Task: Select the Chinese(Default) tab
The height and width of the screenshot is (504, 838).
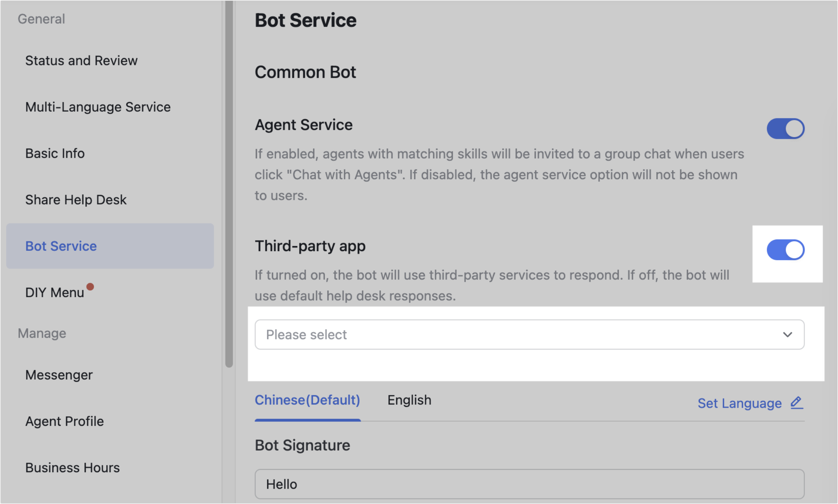Action: [307, 400]
